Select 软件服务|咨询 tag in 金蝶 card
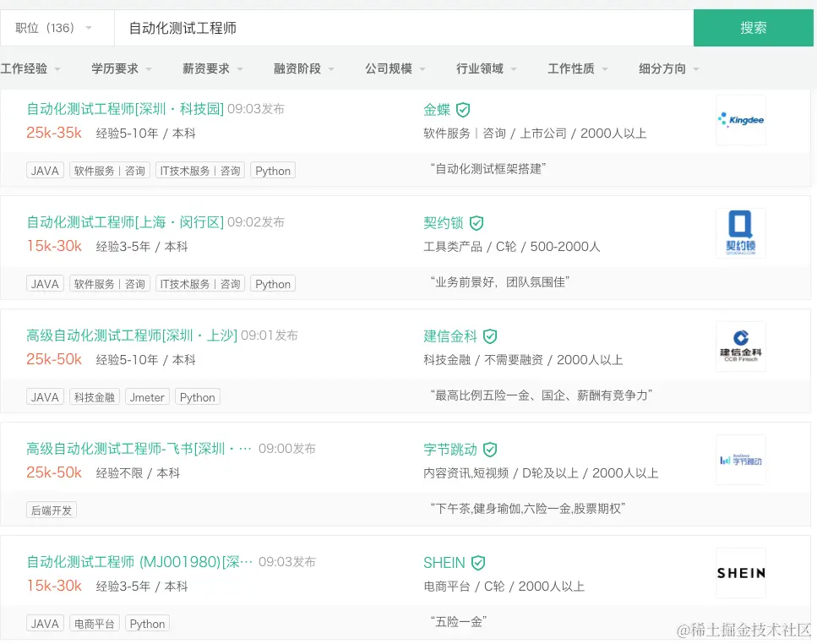 click(110, 171)
